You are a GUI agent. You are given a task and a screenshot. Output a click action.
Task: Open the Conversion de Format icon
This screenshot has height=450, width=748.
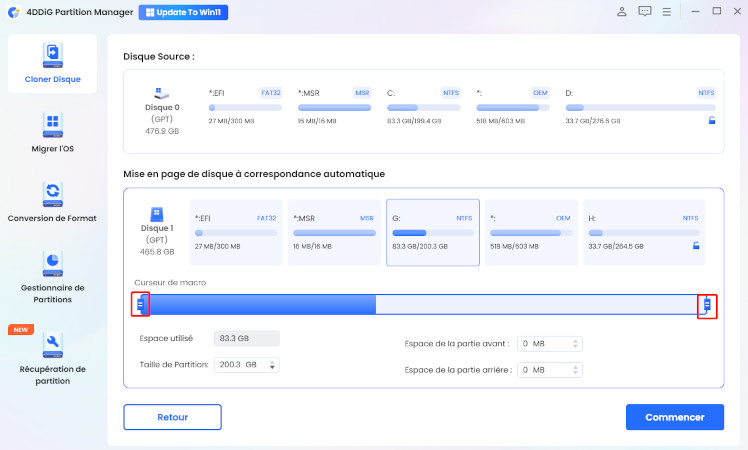[53, 193]
